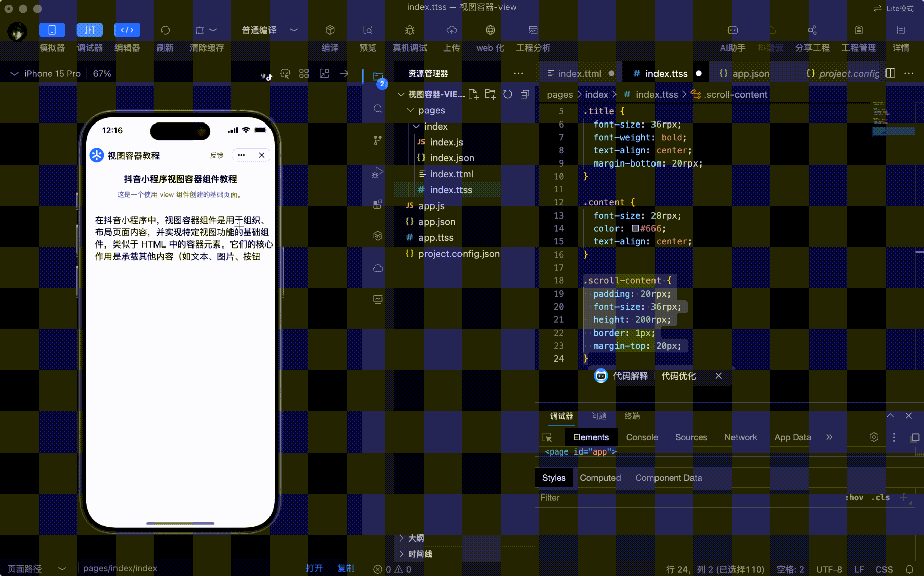Open the explorer more options ellipsis
This screenshot has width=924, height=576.
tap(518, 73)
